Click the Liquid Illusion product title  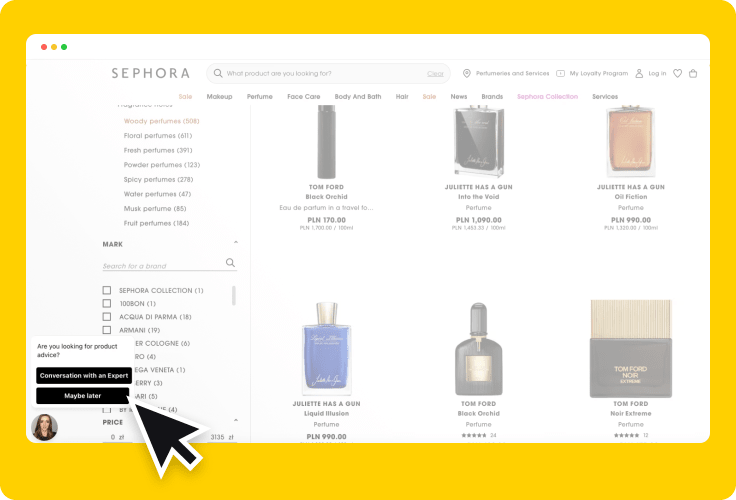coord(326,414)
